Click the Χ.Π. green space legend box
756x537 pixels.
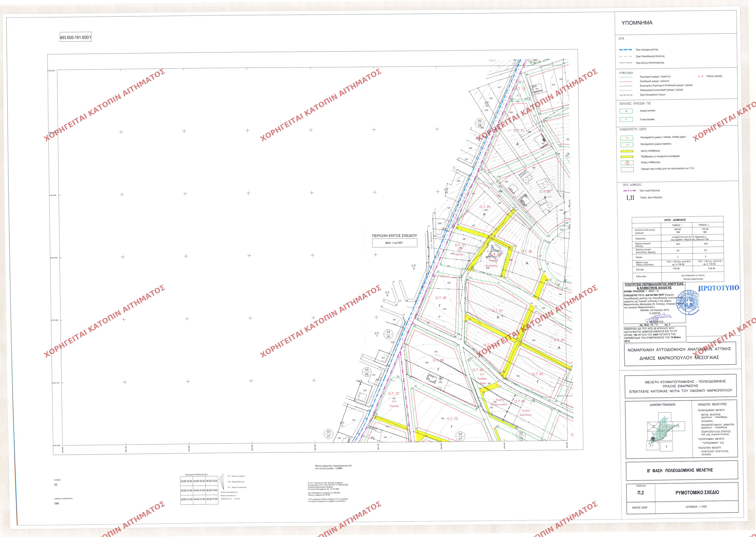point(627,145)
